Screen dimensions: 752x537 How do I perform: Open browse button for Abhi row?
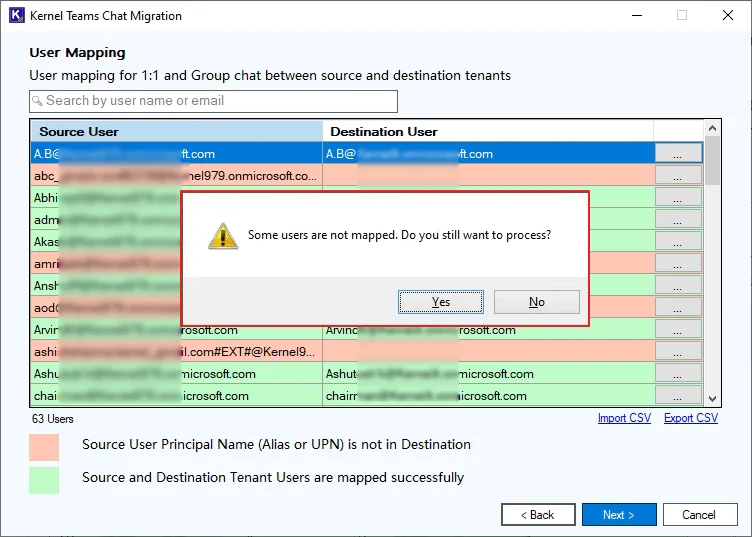pos(678,197)
